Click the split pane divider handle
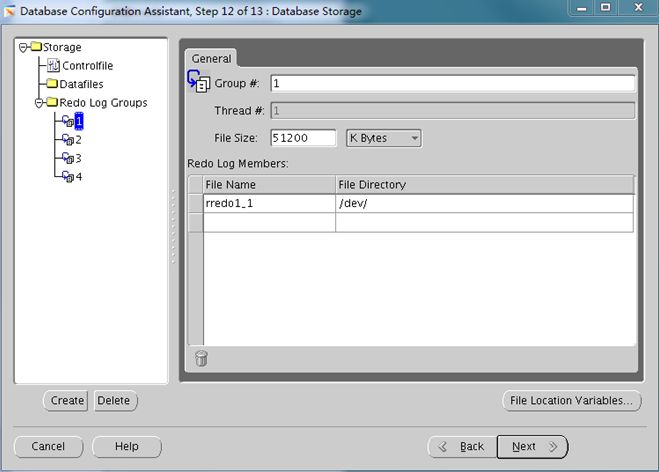The height and width of the screenshot is (472, 659). point(173,227)
